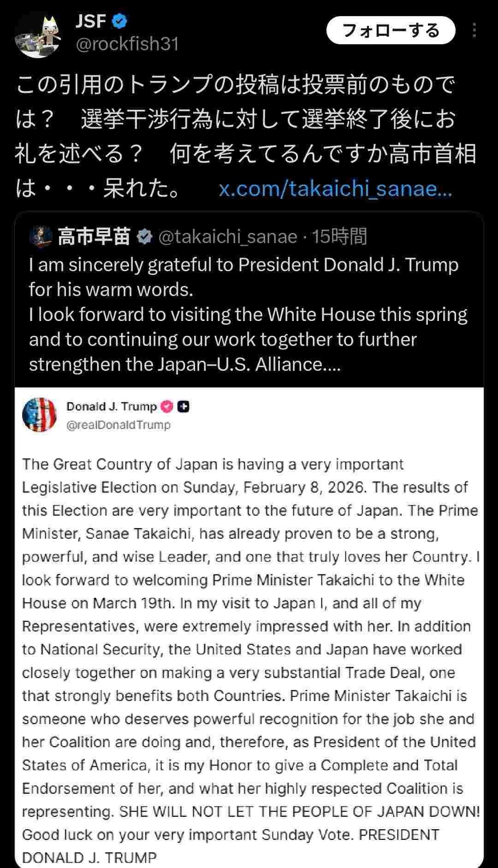Image resolution: width=498 pixels, height=868 pixels.
Task: Open the @rockfish31 handle
Action: (127, 44)
